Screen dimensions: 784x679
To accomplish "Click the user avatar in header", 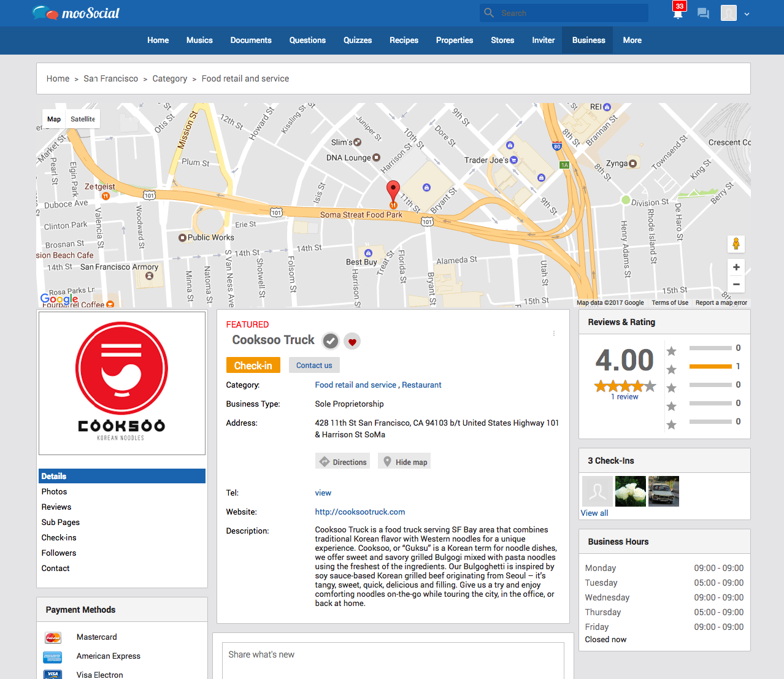I will 728,13.
